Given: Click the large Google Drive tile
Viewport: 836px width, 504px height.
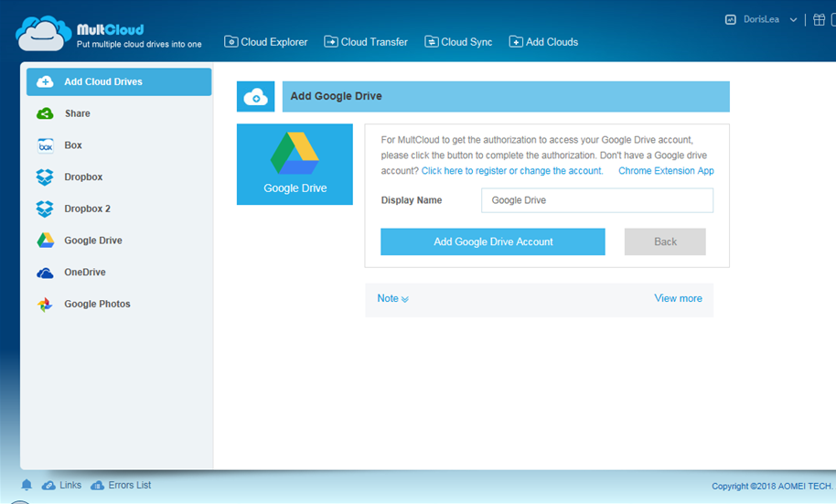Looking at the screenshot, I should click(295, 165).
